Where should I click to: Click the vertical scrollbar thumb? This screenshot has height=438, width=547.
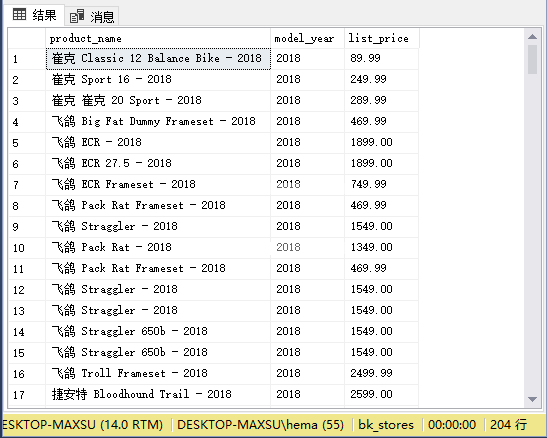[532, 59]
